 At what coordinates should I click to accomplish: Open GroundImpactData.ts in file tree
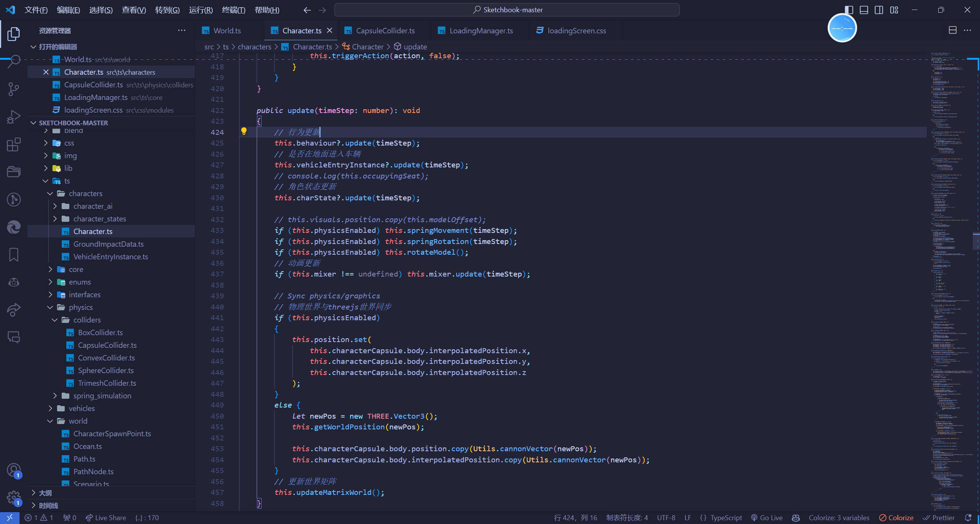(x=108, y=244)
